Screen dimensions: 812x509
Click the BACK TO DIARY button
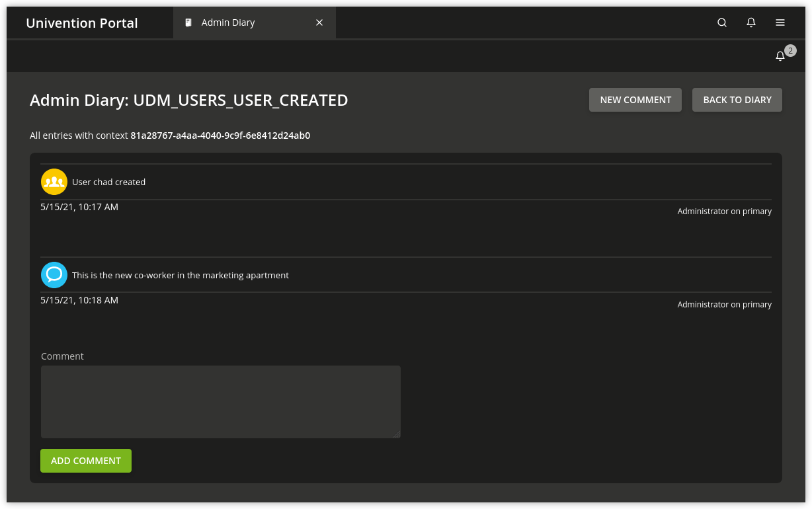(737, 100)
